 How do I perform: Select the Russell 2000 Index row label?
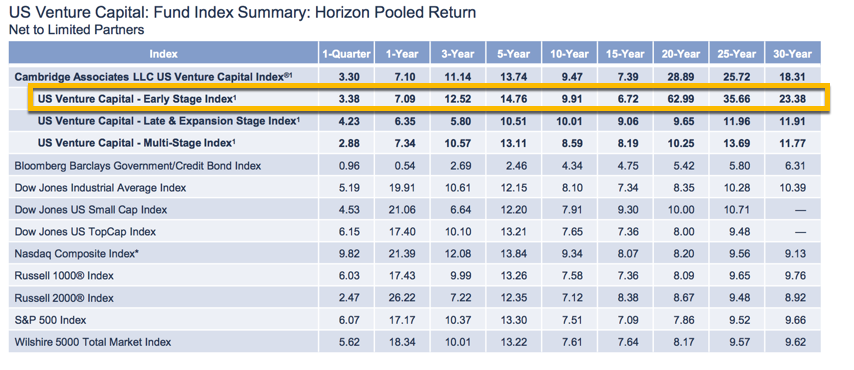tap(64, 299)
